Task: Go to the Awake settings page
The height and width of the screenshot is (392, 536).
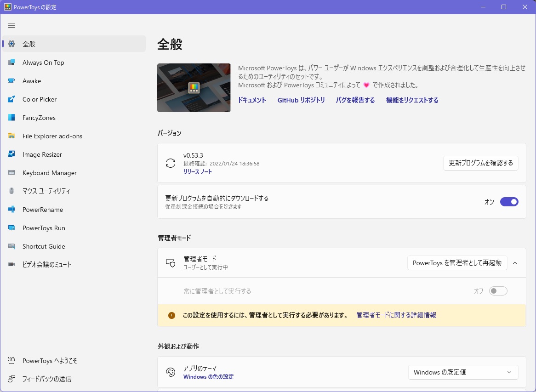Action: [x=74, y=81]
